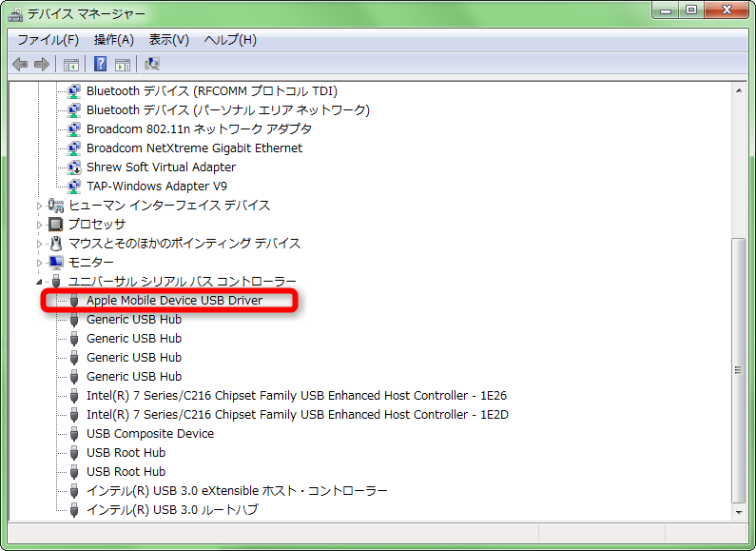Select Bluetooth デバイス (RFCOMM プロトコル TDI)
Viewport: 756px width, 551px height.
pyautogui.click(x=212, y=91)
